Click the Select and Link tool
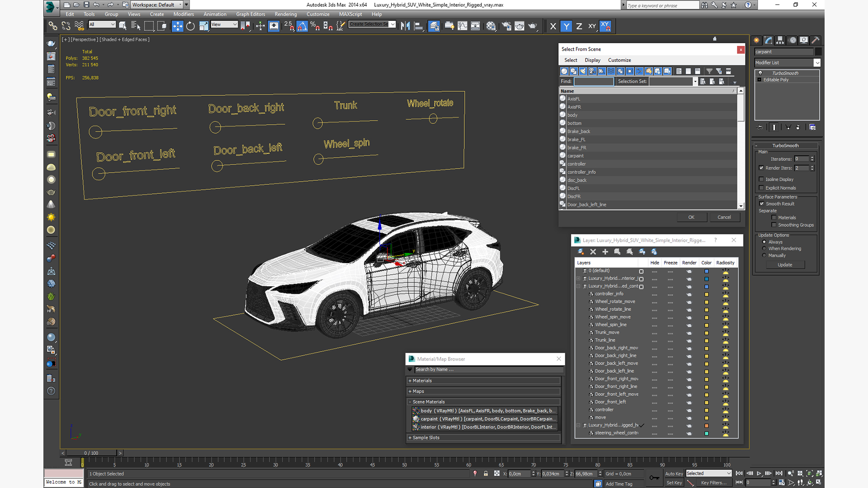Viewport: 868px width, 488px height. tap(53, 26)
